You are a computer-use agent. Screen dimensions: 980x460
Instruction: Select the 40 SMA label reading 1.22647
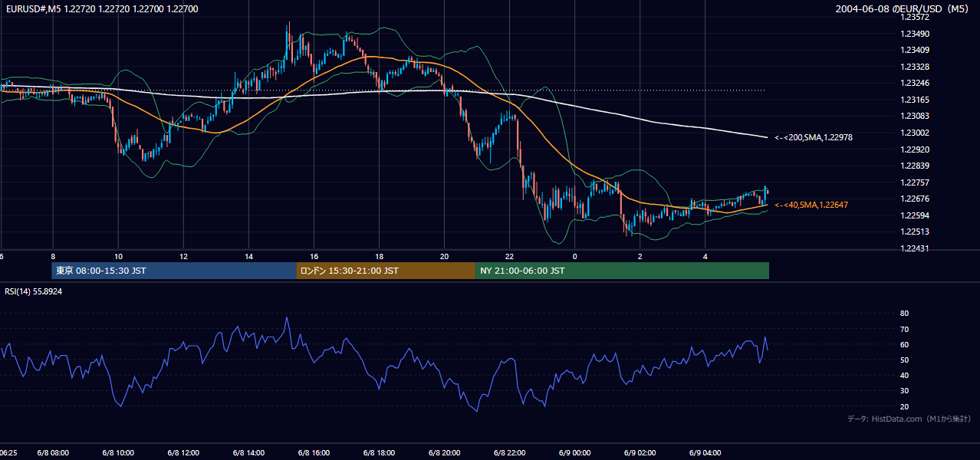pos(811,205)
